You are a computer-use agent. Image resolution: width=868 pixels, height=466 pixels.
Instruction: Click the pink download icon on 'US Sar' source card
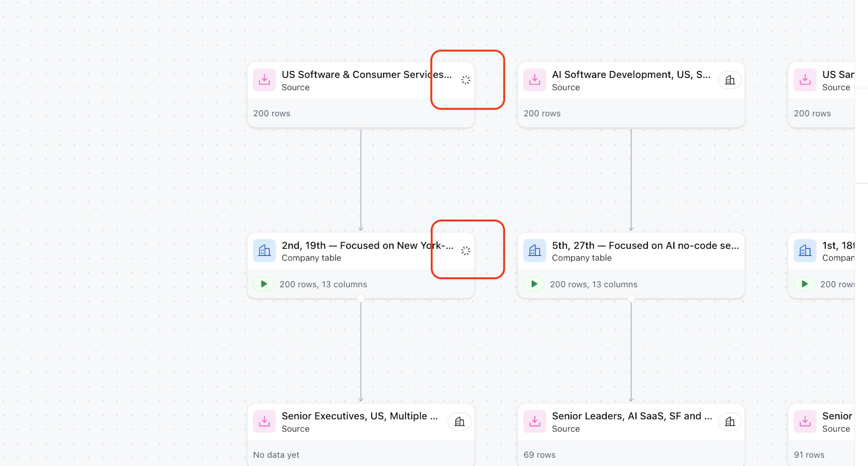(x=805, y=80)
